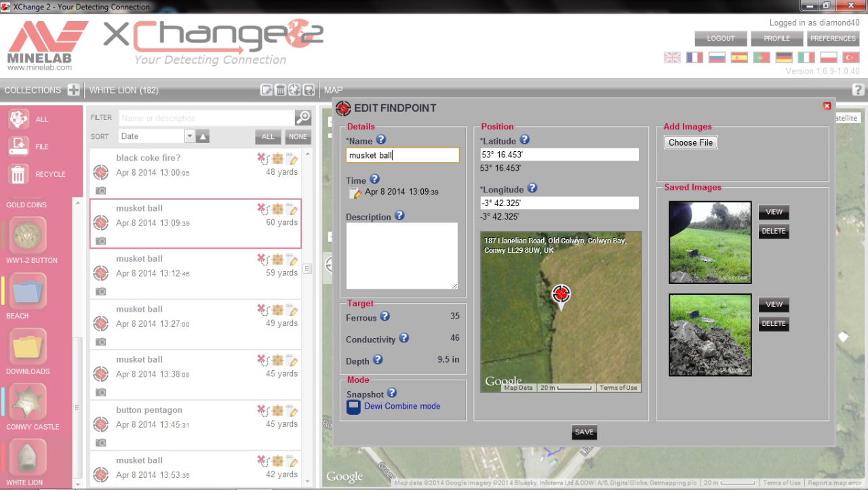Open the second saved image thumbnail

click(710, 334)
